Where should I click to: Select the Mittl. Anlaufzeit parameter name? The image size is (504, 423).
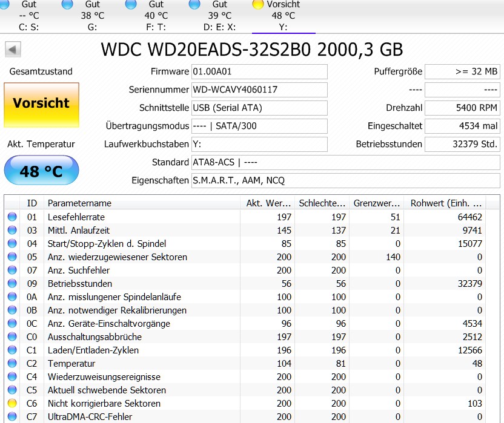coord(79,231)
